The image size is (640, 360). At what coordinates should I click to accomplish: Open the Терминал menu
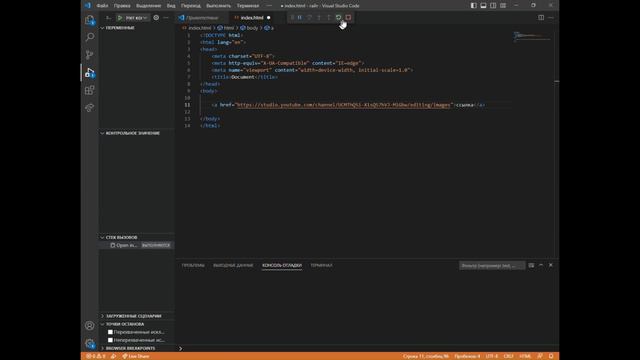[x=248, y=6]
